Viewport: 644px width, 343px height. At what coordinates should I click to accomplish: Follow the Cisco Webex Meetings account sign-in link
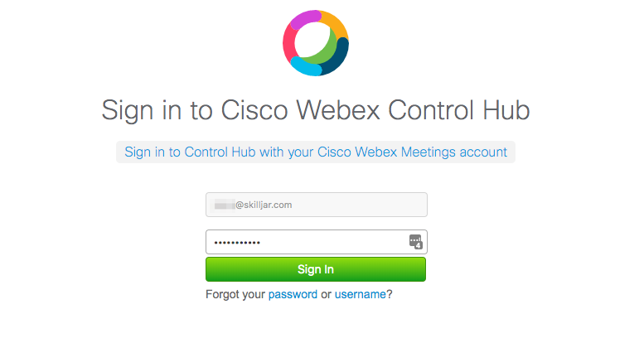(316, 152)
